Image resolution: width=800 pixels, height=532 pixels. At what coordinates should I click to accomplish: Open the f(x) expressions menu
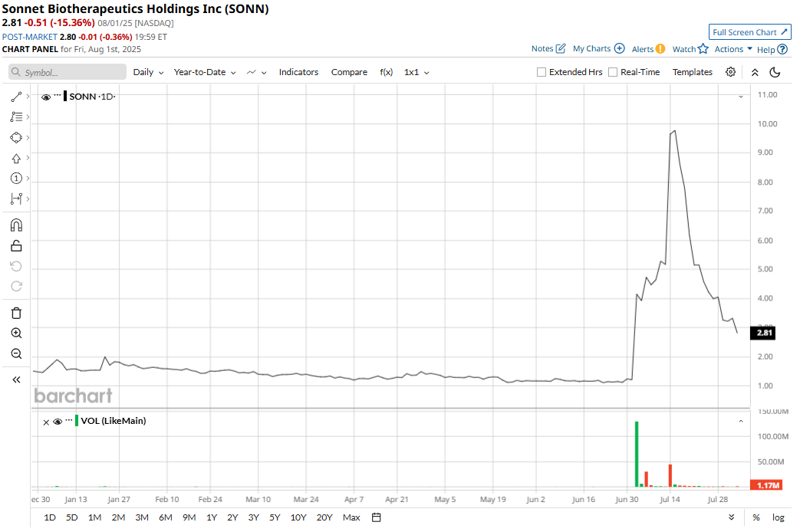pos(387,72)
